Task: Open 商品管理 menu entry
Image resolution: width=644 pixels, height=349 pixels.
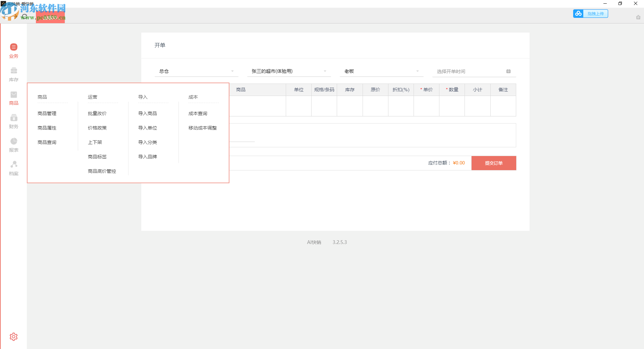Action: 47,113
